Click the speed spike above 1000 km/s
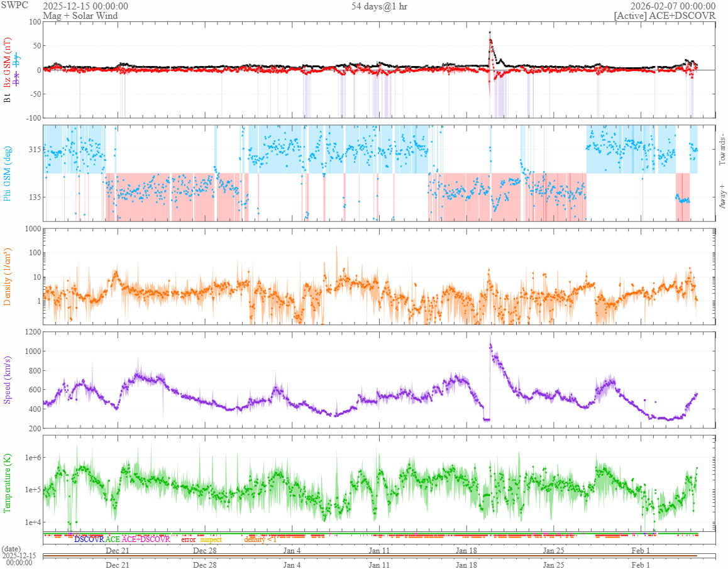Viewport: 728px width, 569px height. tap(490, 345)
